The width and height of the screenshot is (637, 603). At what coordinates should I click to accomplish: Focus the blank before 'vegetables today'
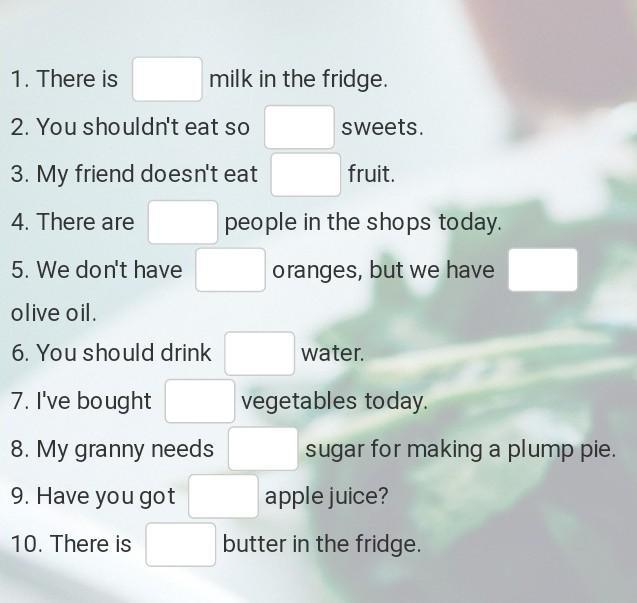pos(200,401)
